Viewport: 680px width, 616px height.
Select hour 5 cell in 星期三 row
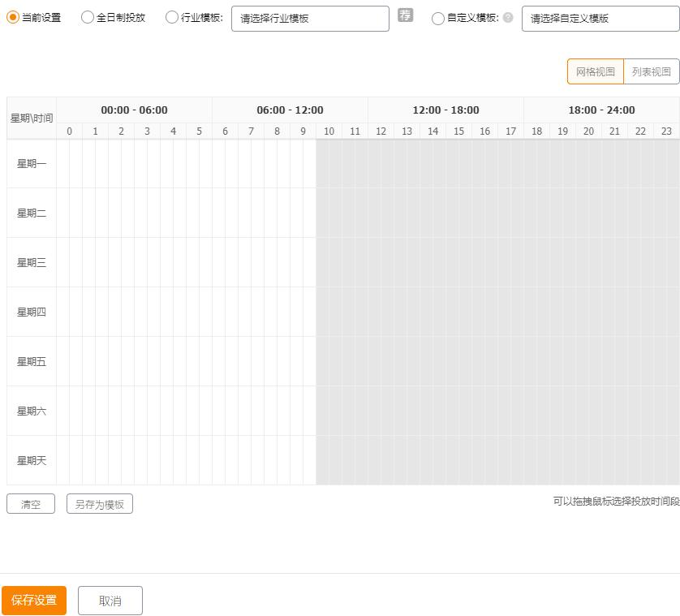tap(199, 262)
